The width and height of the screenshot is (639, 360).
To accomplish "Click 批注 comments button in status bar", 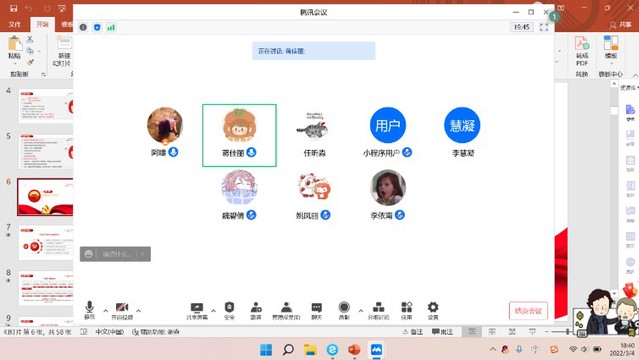I will click(x=443, y=332).
